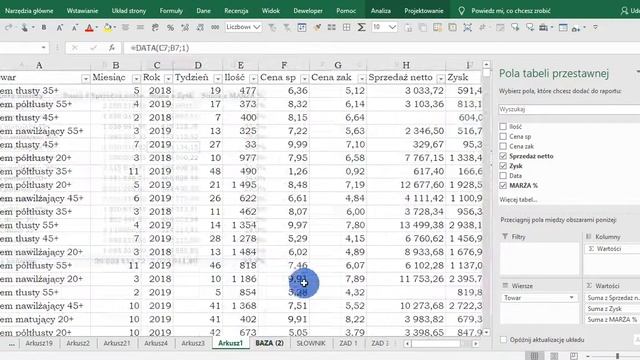640x360 pixels.
Task: Click the Suma z MARŻA % value field
Action: pos(612,320)
